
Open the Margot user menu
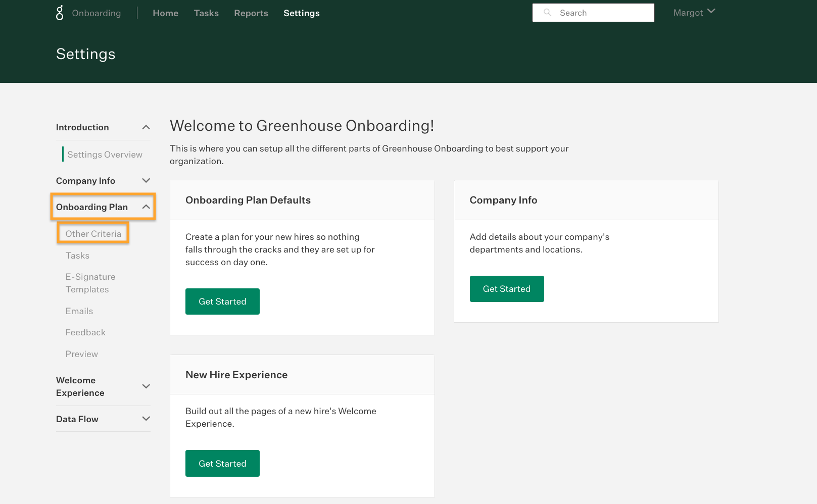[x=694, y=13]
